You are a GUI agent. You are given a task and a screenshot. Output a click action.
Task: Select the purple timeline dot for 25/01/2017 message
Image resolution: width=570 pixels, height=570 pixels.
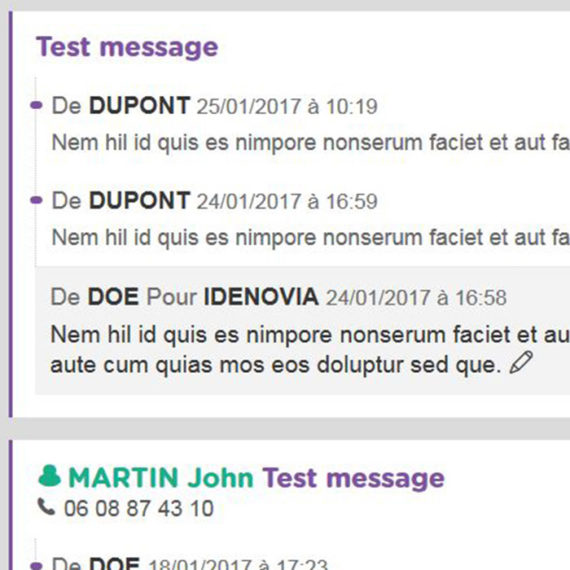[36, 105]
